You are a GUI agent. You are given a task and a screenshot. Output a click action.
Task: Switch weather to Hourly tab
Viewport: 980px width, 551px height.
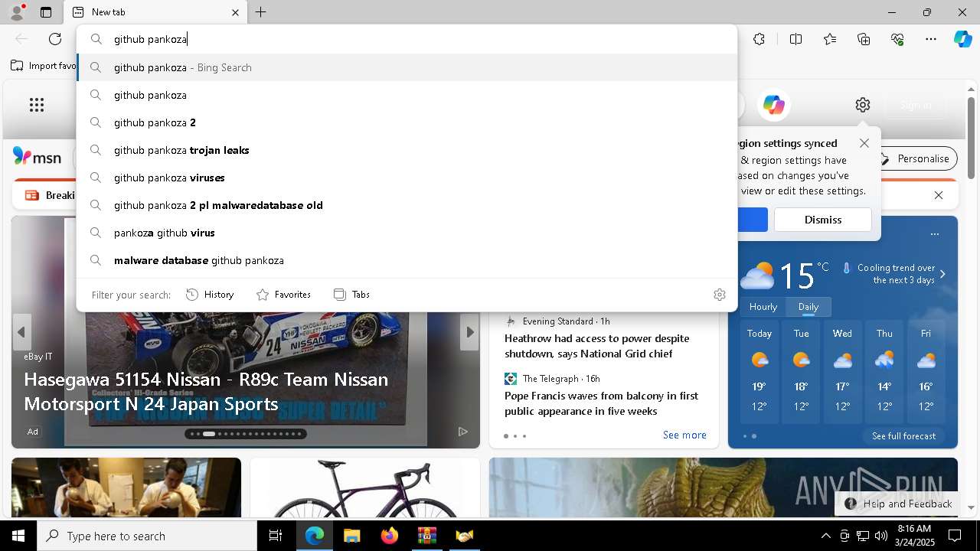click(763, 307)
